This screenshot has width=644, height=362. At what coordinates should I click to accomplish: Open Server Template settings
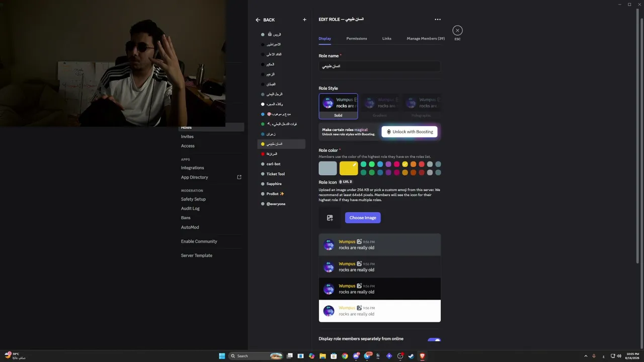(x=197, y=255)
